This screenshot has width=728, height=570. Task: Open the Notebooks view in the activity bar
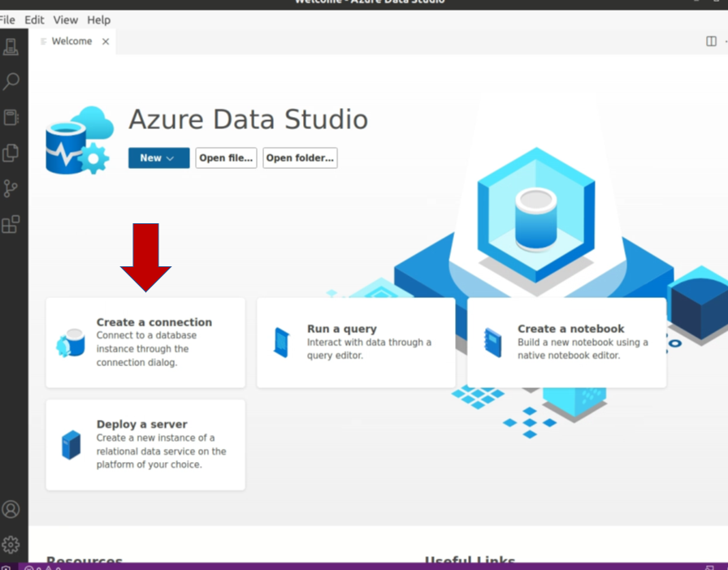click(11, 117)
